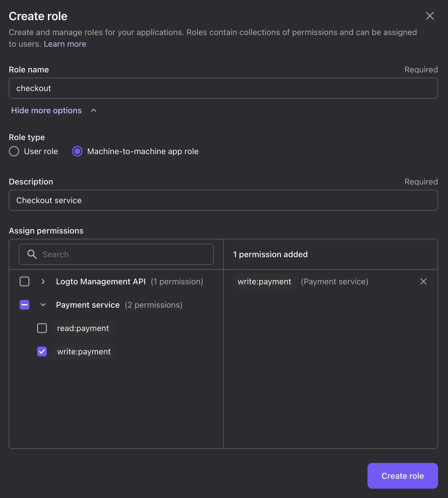448x498 pixels.
Task: Uncheck the write:payment permission checkbox
Action: pyautogui.click(x=42, y=351)
